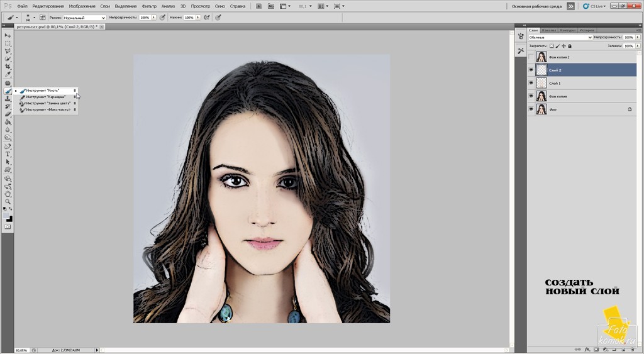644x354 pixels.
Task: Hide the Слой 1 layer
Action: coord(531,83)
